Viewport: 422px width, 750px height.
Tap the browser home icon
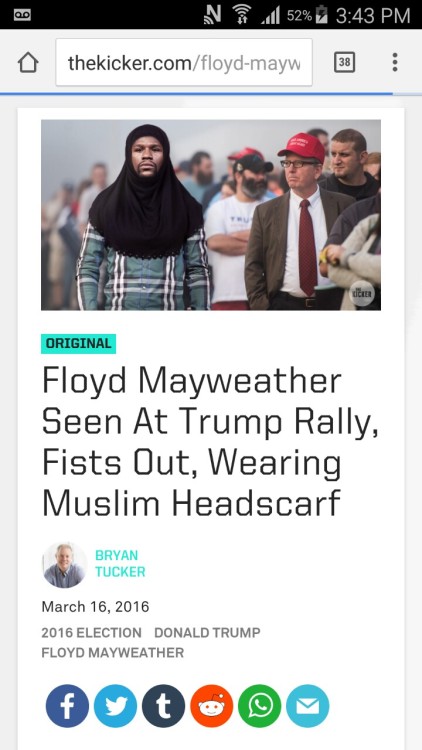point(28,63)
